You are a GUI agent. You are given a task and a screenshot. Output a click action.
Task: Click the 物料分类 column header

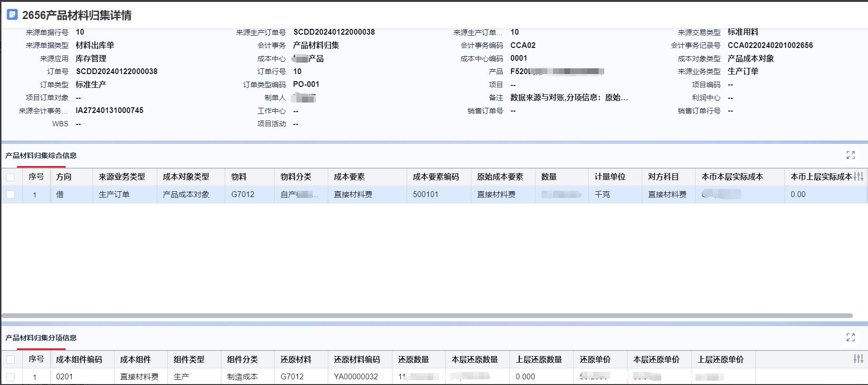pyautogui.click(x=296, y=177)
